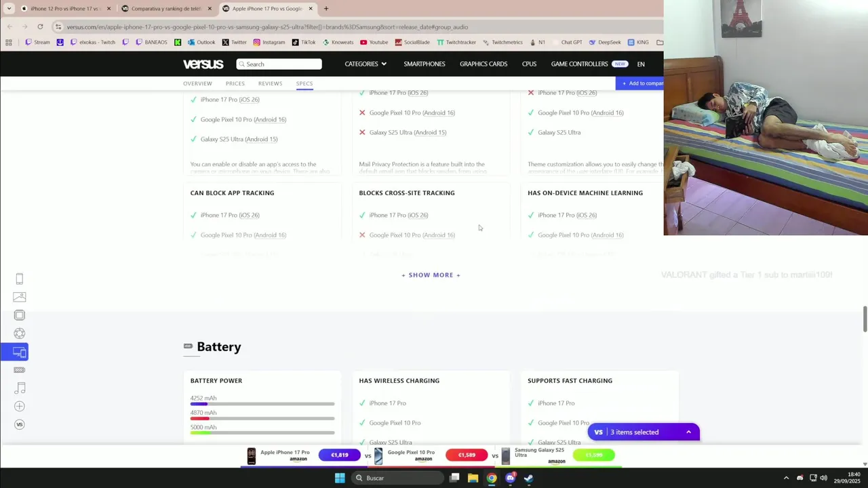The width and height of the screenshot is (868, 488).
Task: Open Steam from taskbar
Action: click(x=529, y=478)
